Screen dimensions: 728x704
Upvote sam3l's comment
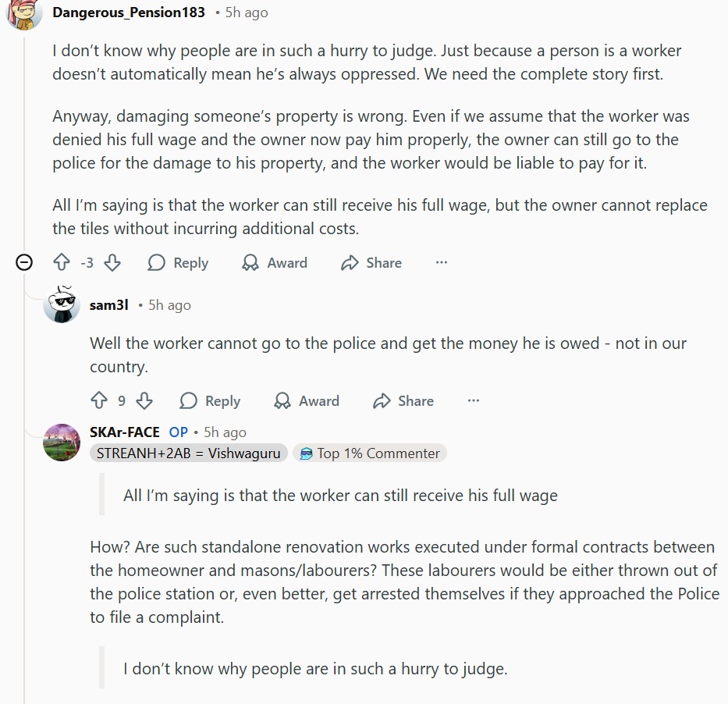pyautogui.click(x=99, y=401)
